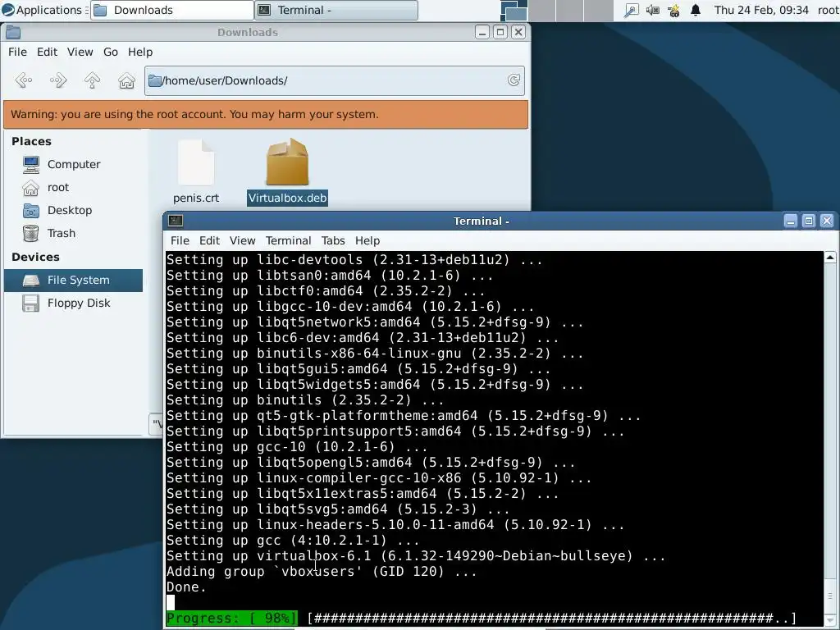
Task: Click the 'Adding group vboxusers' line
Action: coord(322,572)
